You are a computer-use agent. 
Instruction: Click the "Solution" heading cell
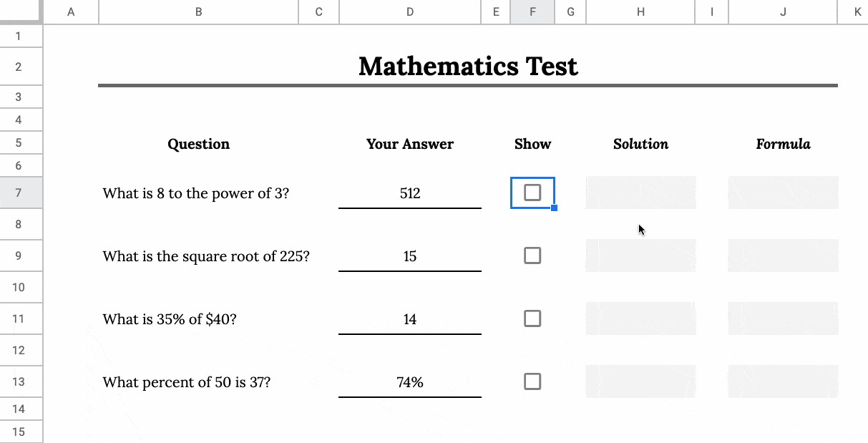(x=640, y=144)
